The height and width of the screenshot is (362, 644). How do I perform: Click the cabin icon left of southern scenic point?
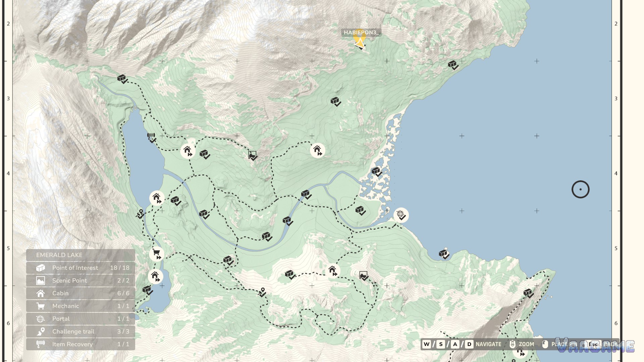click(333, 271)
